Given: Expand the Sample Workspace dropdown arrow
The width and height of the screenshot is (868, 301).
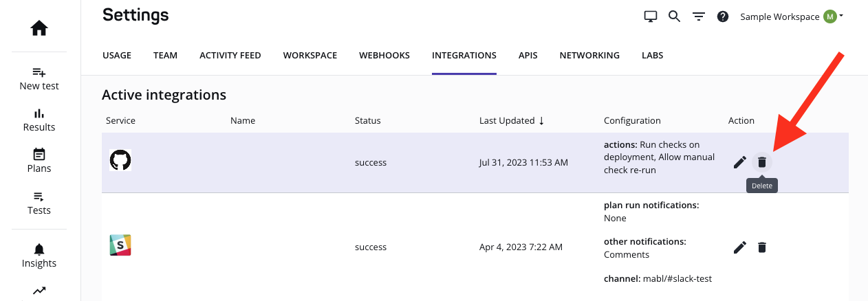Looking at the screenshot, I should pos(841,16).
